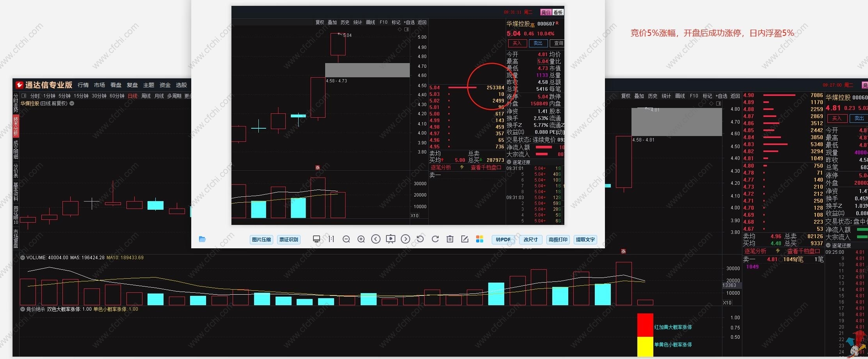Viewport: 868px width, 359px height.
Task: Expand the VOLUME indicator dropdown arrow
Action: coord(23,258)
